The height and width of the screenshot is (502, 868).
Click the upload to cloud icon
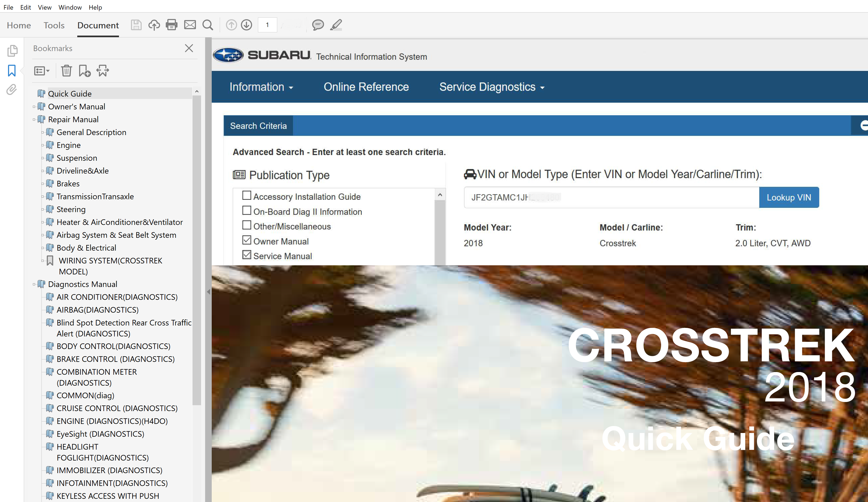(154, 25)
